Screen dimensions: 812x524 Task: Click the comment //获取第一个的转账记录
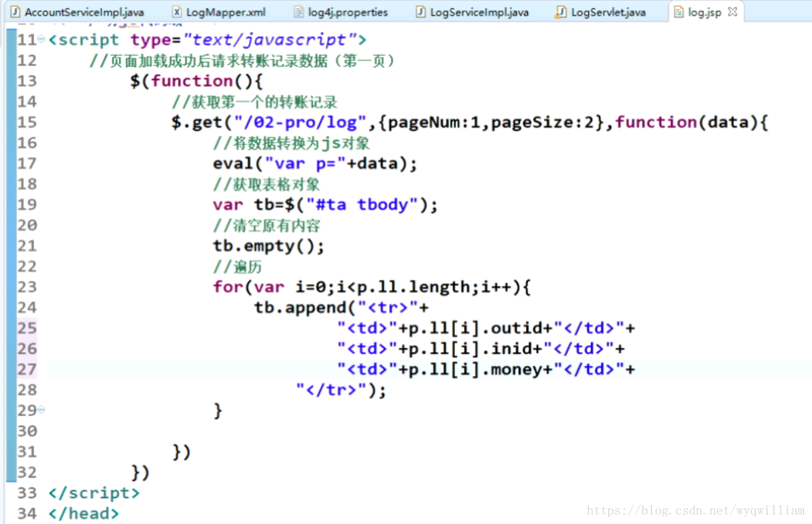(x=255, y=102)
